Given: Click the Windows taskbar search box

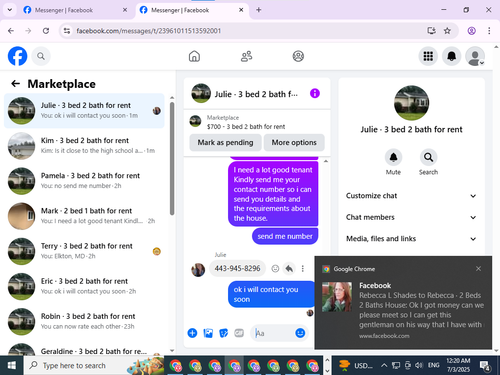Looking at the screenshot, I should (x=94, y=366).
